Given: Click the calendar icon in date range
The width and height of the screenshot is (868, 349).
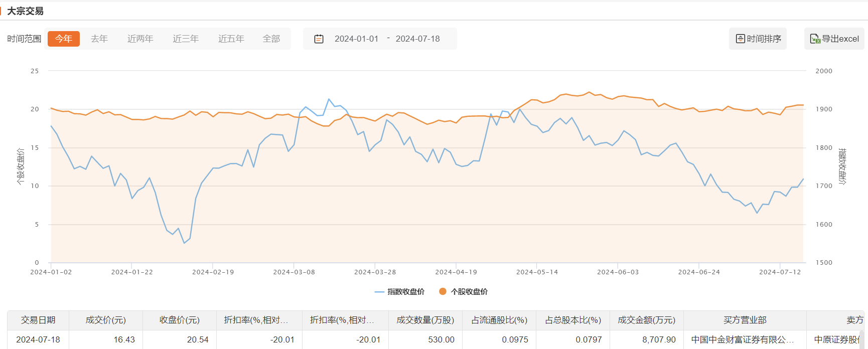Looking at the screenshot, I should click(x=319, y=39).
